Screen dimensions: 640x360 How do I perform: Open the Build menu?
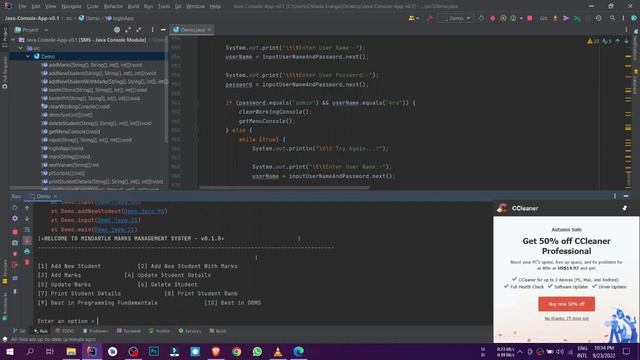133,6
